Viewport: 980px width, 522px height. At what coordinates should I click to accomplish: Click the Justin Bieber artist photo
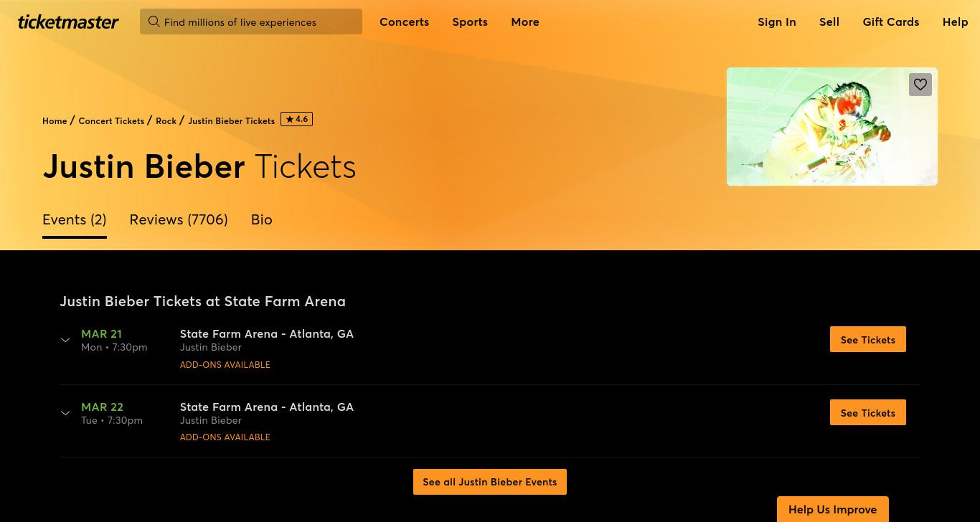832,126
